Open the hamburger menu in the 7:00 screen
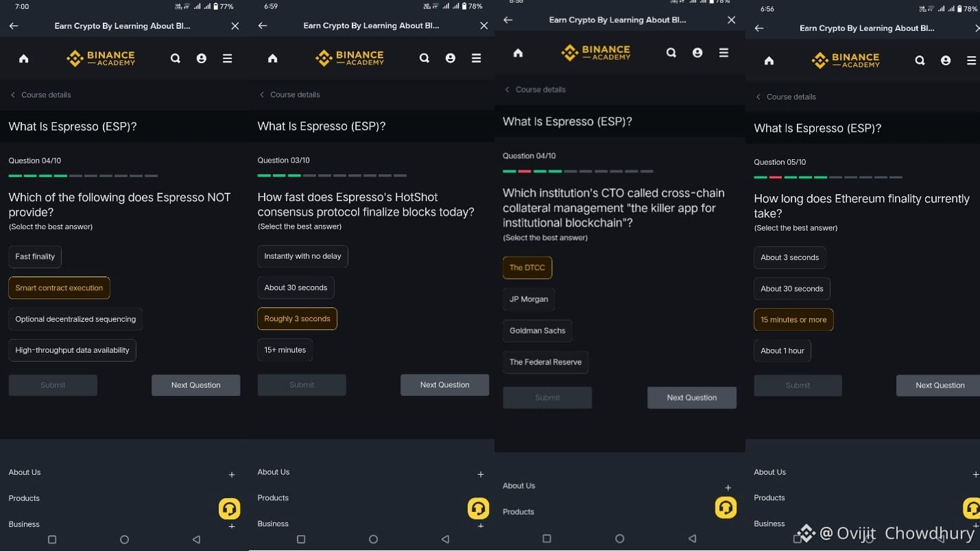Image resolution: width=980 pixels, height=551 pixels. (228, 59)
